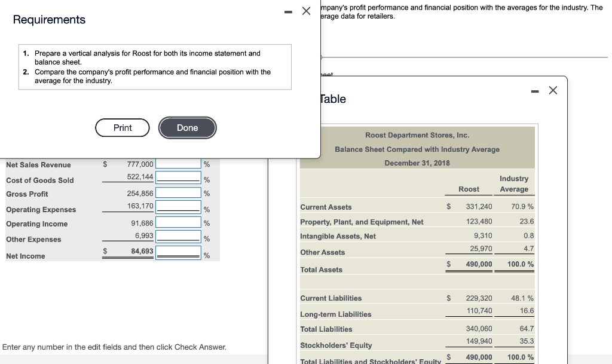Close the Requirements dialog with X
The width and height of the screenshot is (612, 364).
point(307,11)
